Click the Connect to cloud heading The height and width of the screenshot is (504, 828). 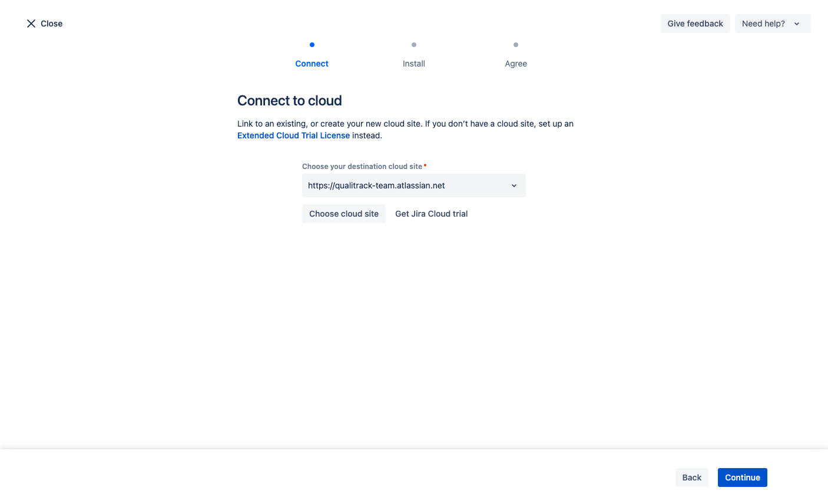click(289, 101)
